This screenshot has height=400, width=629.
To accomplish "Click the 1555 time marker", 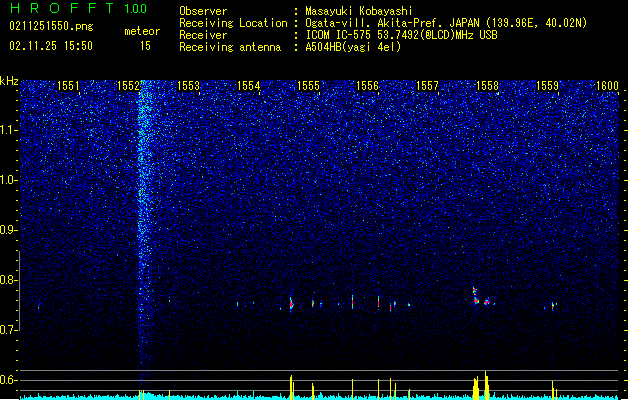I will [308, 86].
